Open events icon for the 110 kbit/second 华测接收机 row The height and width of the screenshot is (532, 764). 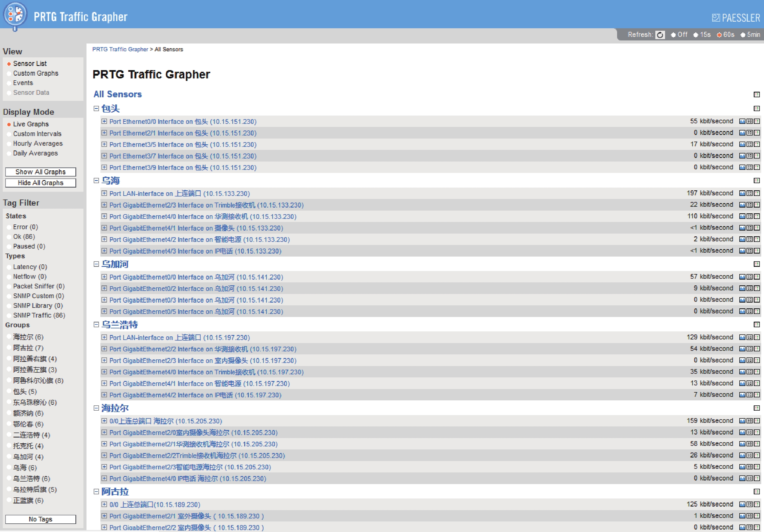click(757, 216)
